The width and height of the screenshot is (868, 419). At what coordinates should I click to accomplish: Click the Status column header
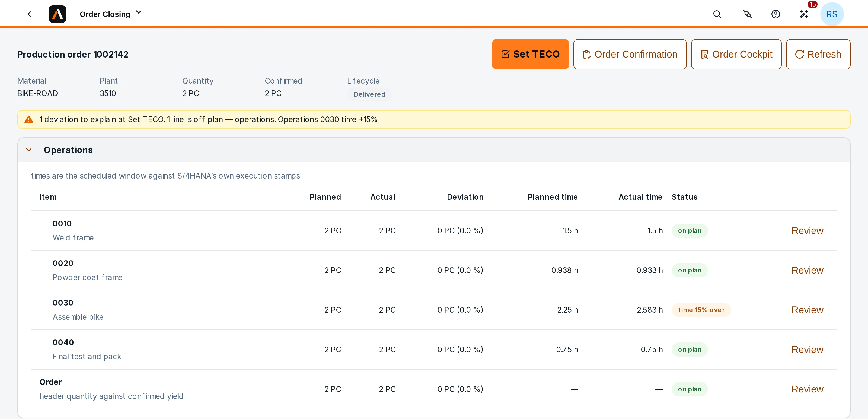[x=684, y=197]
